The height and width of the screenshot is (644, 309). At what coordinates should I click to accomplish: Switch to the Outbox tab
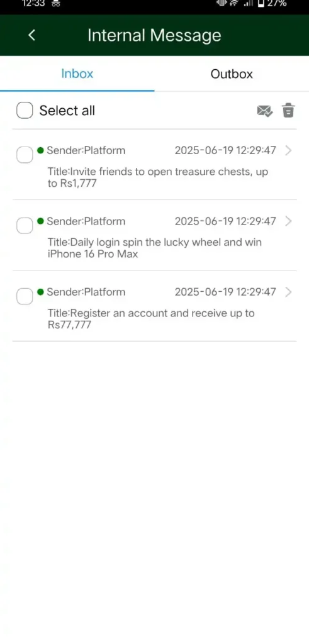pos(232,74)
